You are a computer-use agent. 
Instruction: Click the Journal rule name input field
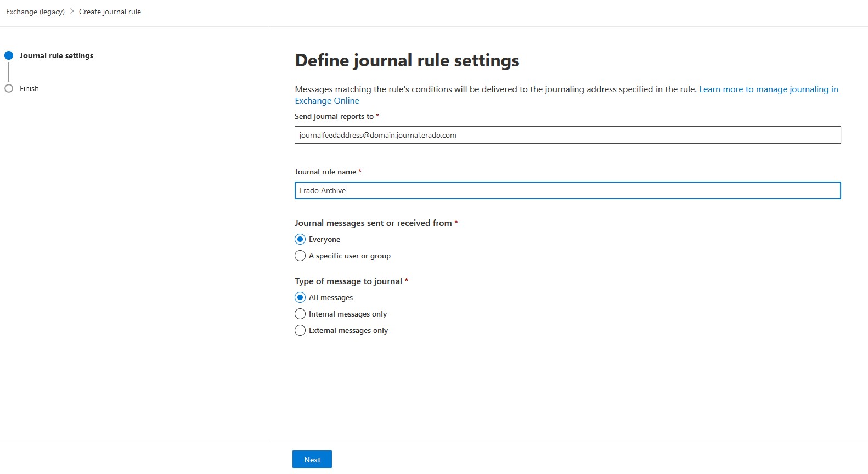[x=567, y=190]
